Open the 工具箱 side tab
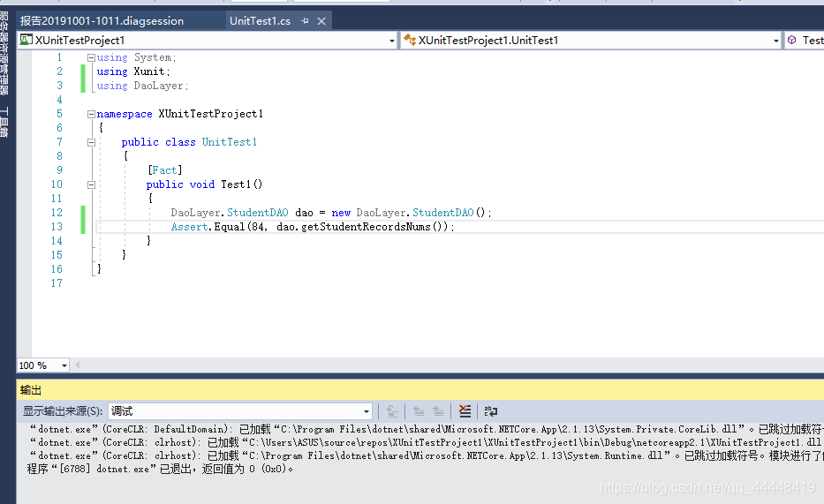 (x=4, y=123)
